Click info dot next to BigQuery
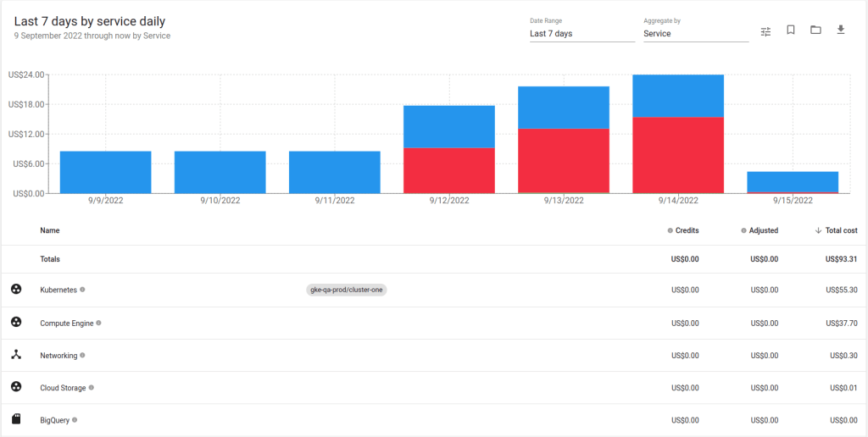 (x=75, y=420)
